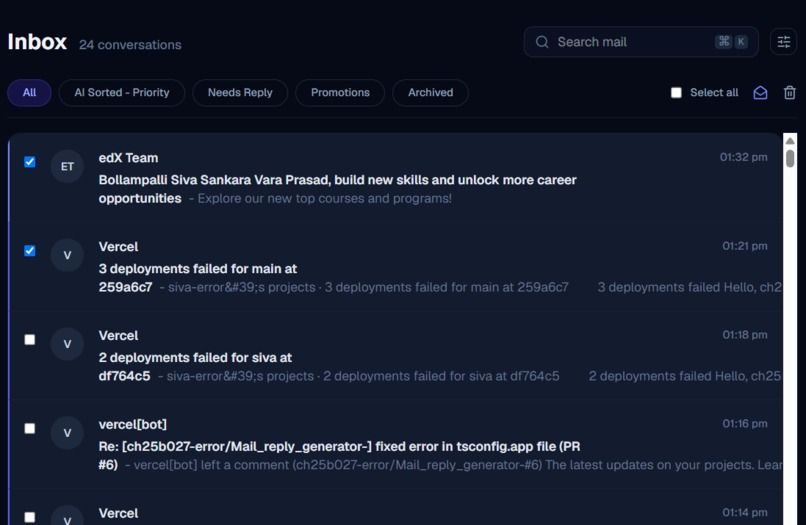Image resolution: width=806 pixels, height=525 pixels.
Task: Click the scrollbar up arrow
Action: pyautogui.click(x=790, y=140)
